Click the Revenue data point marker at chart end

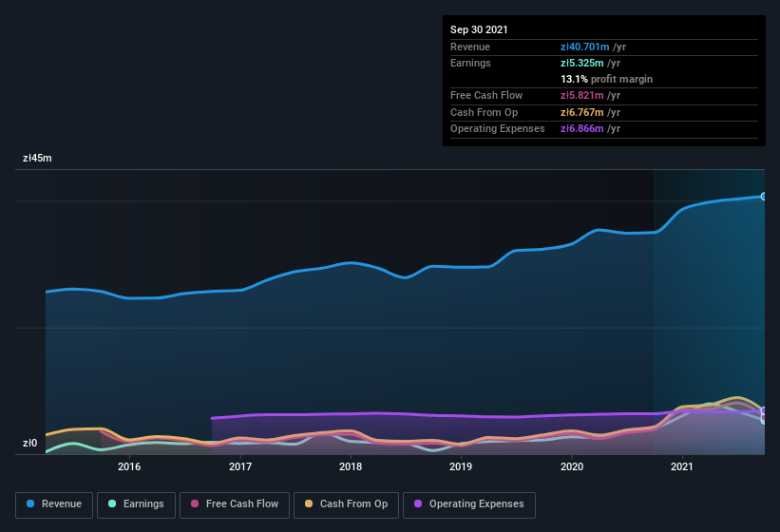(763, 197)
